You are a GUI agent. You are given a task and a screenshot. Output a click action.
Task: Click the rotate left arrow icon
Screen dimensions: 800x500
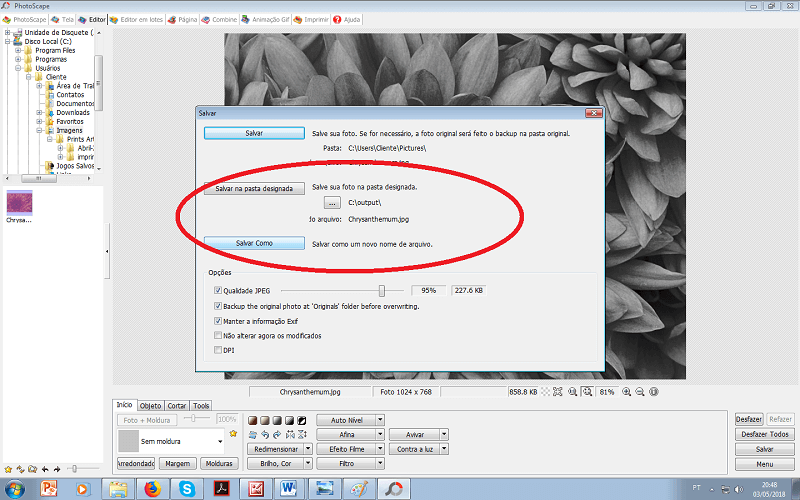click(x=263, y=434)
